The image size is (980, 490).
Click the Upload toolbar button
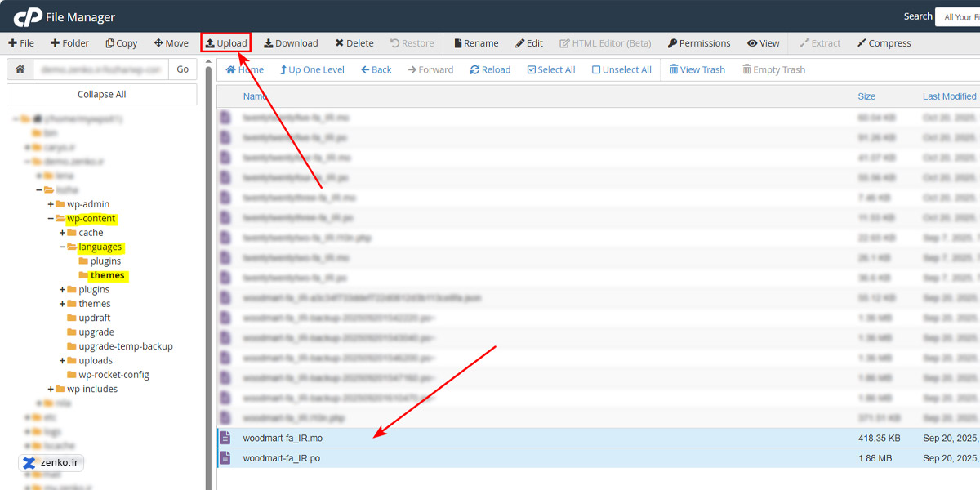pyautogui.click(x=225, y=43)
